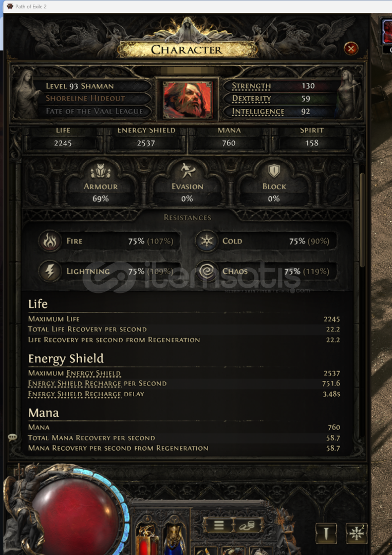Close the Character panel with the red X
This screenshot has height=555, width=392.
351,48
